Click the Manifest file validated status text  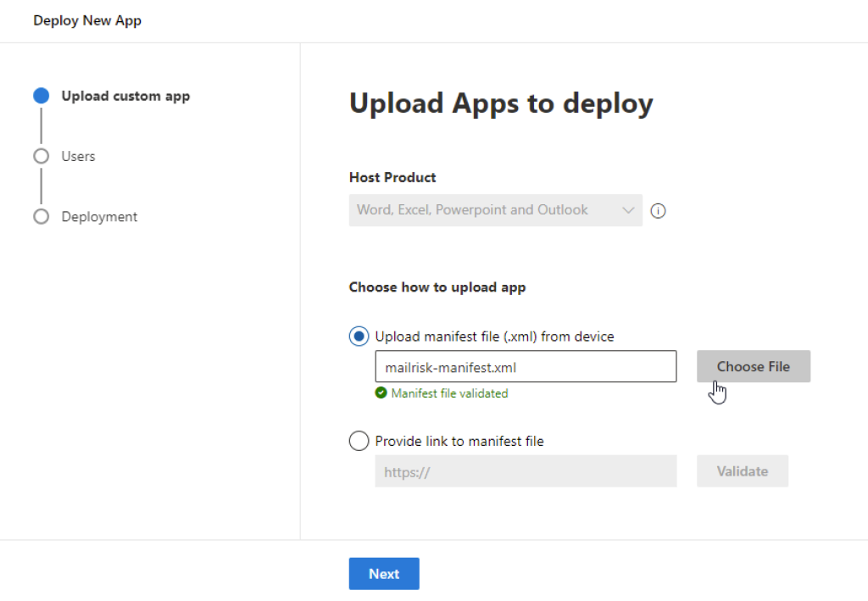point(449,393)
